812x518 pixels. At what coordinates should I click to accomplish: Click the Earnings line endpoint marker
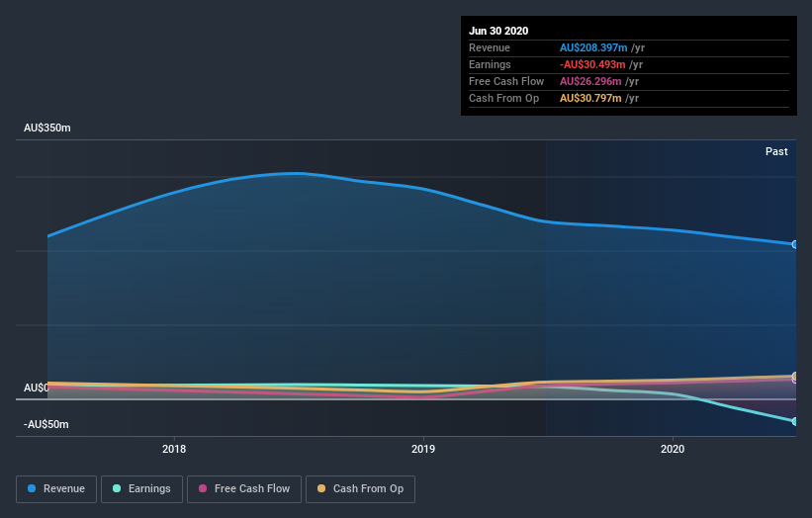tap(794, 421)
